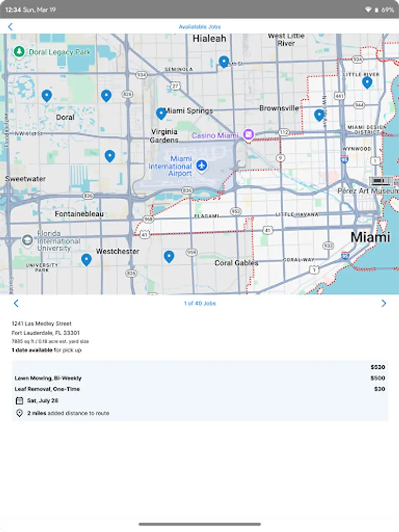Select the Lawn Mowing, Bi-Weekly row
Screen dimensions: 399x532
pos(200,378)
